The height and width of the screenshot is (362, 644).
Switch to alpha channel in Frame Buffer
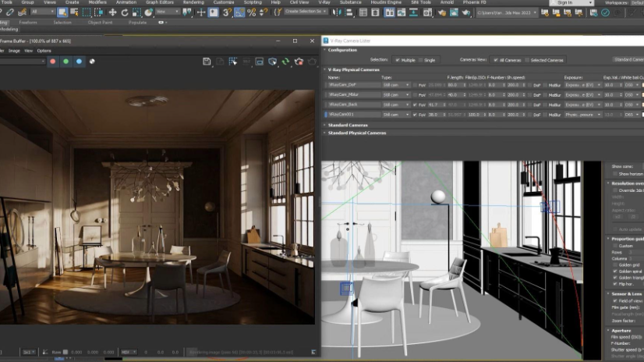point(92,61)
